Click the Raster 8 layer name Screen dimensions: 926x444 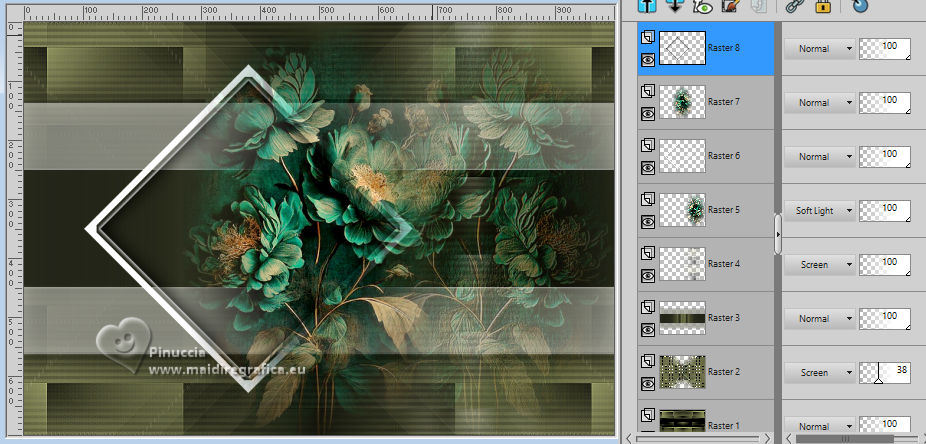tap(723, 48)
